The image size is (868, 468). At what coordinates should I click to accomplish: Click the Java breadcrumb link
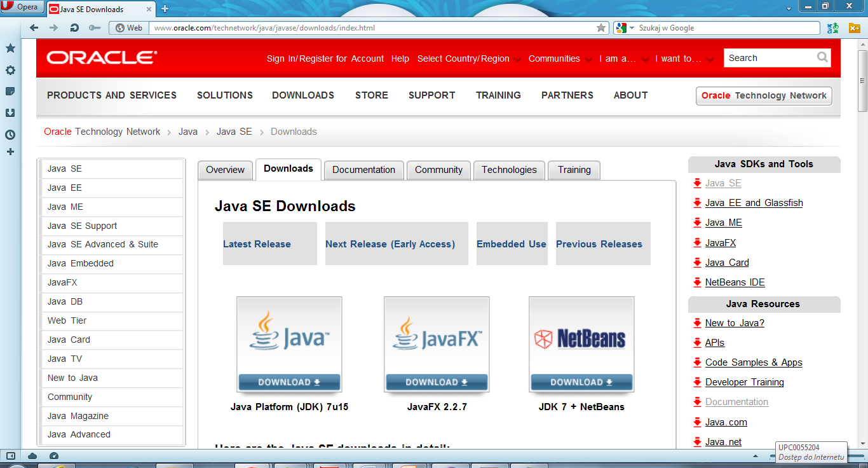click(x=188, y=132)
